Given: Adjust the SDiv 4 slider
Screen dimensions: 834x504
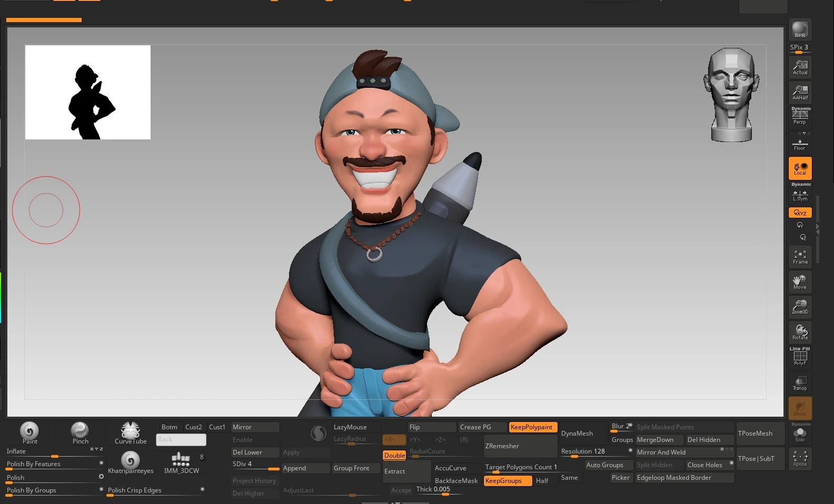Looking at the screenshot, I should pos(255,465).
